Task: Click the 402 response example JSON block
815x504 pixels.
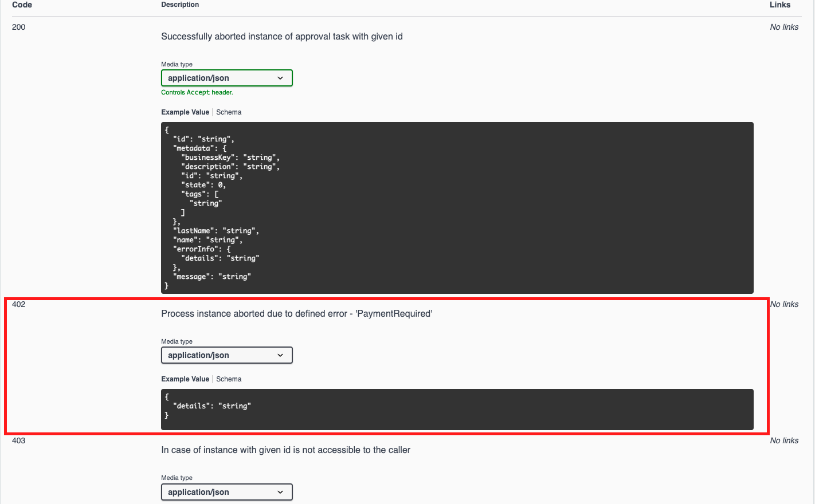Action: 457,409
